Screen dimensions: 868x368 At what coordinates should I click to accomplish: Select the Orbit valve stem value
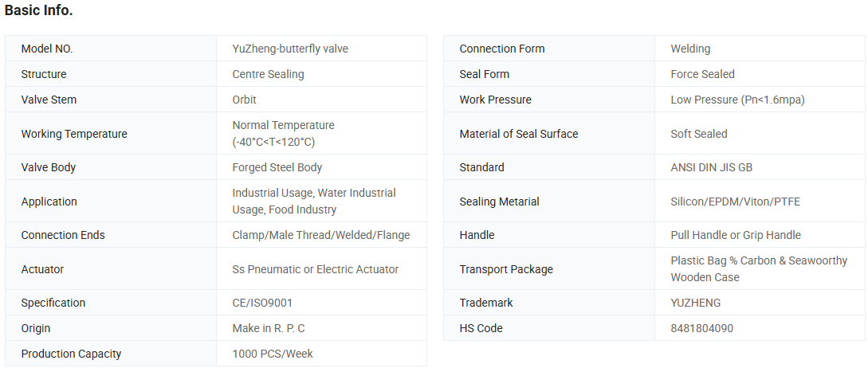point(245,100)
